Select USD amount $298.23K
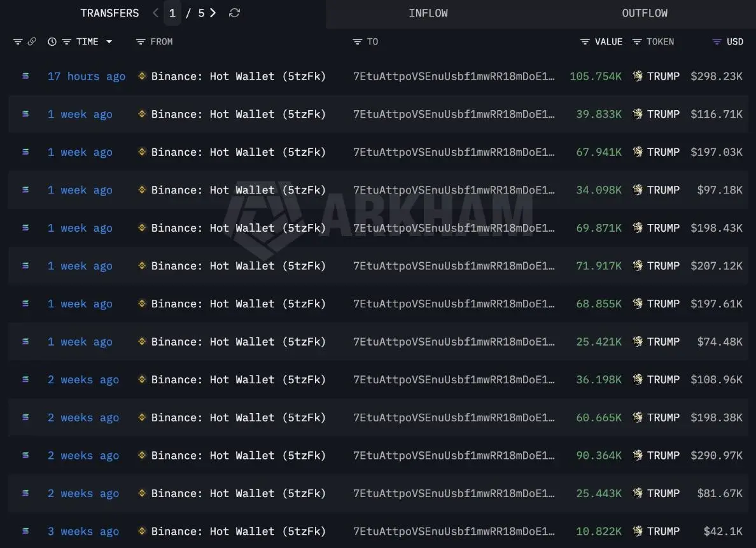 point(717,76)
